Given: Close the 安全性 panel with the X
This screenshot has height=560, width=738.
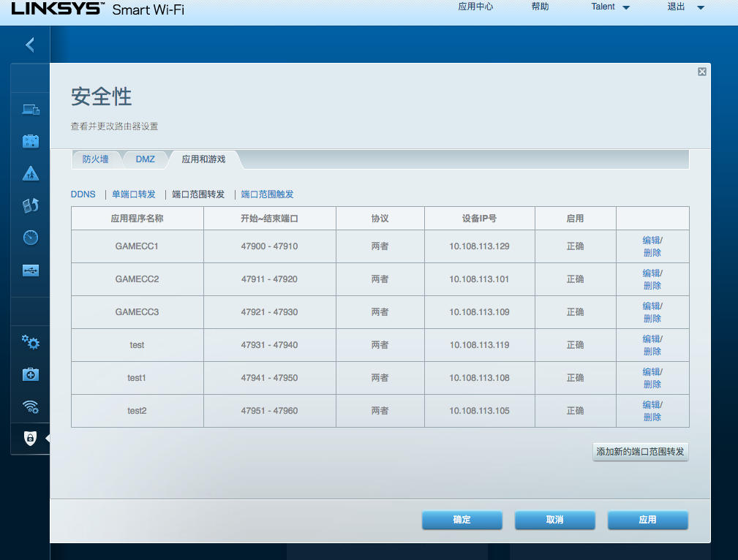Looking at the screenshot, I should [701, 72].
